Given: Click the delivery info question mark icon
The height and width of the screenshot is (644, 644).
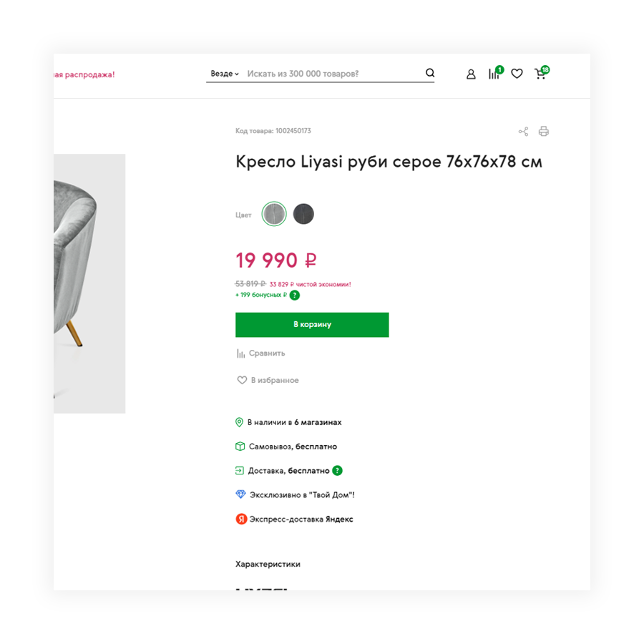Looking at the screenshot, I should point(338,471).
